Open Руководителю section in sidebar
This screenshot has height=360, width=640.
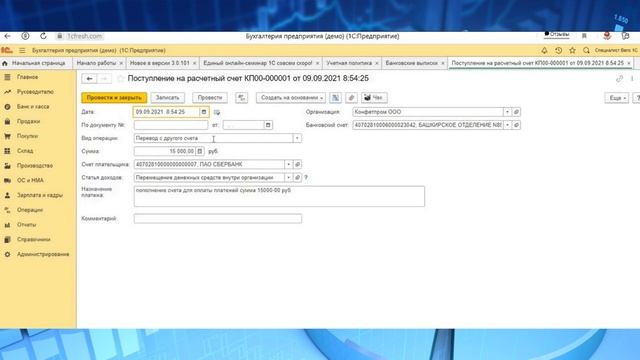coord(35,92)
